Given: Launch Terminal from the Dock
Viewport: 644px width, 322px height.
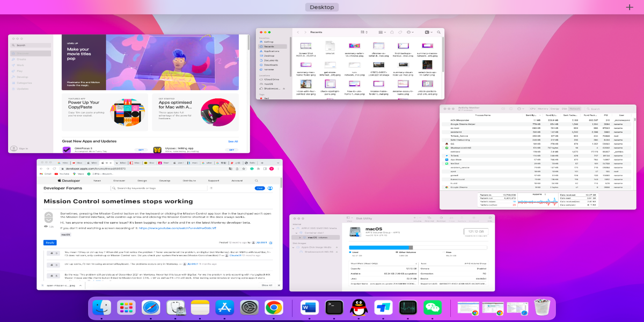Looking at the screenshot, I should coord(334,308).
